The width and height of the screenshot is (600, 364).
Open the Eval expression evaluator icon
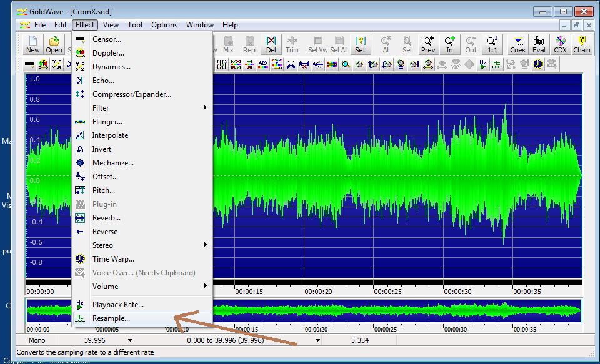[x=539, y=44]
